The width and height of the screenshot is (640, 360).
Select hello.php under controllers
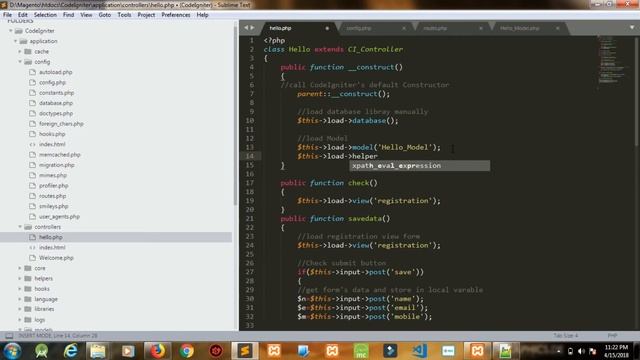click(51, 237)
